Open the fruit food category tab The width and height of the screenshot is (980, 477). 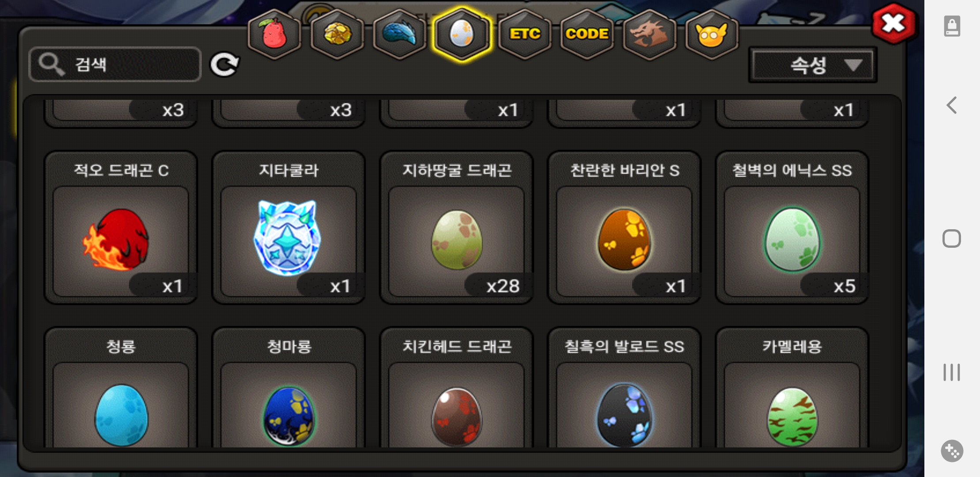pos(275,34)
